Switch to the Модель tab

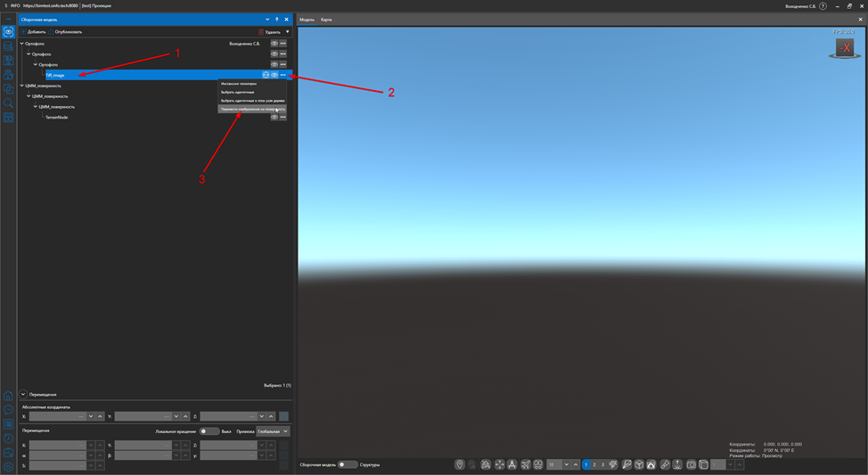coord(307,20)
